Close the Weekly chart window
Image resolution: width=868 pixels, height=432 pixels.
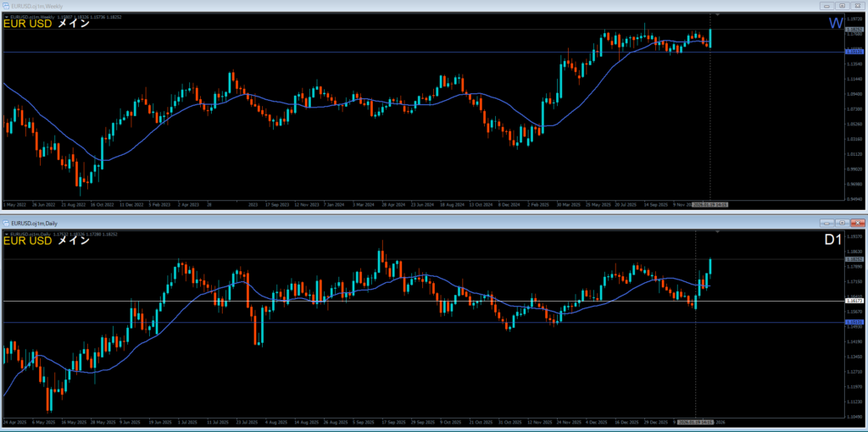858,6
